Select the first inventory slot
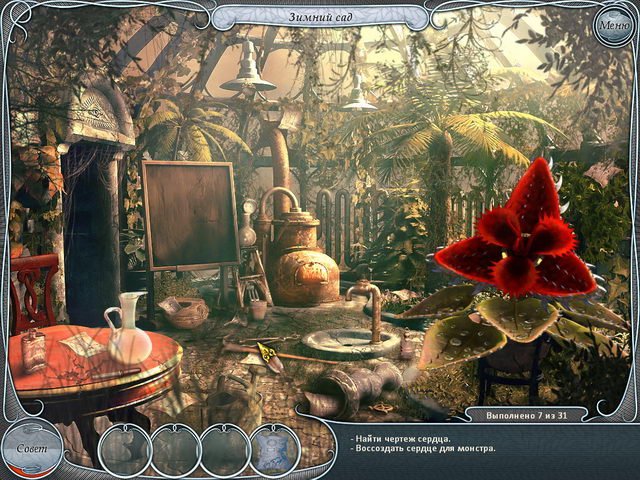Image resolution: width=640 pixels, height=480 pixels. (125, 450)
